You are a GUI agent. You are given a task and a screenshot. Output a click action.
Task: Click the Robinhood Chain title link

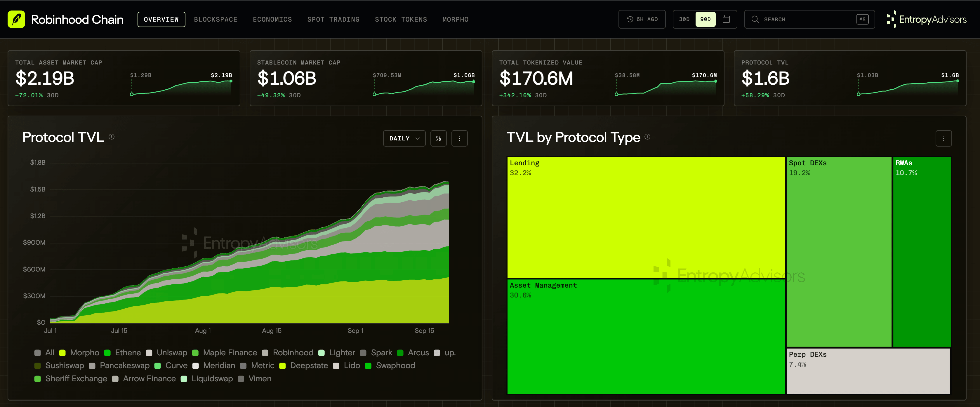point(77,19)
